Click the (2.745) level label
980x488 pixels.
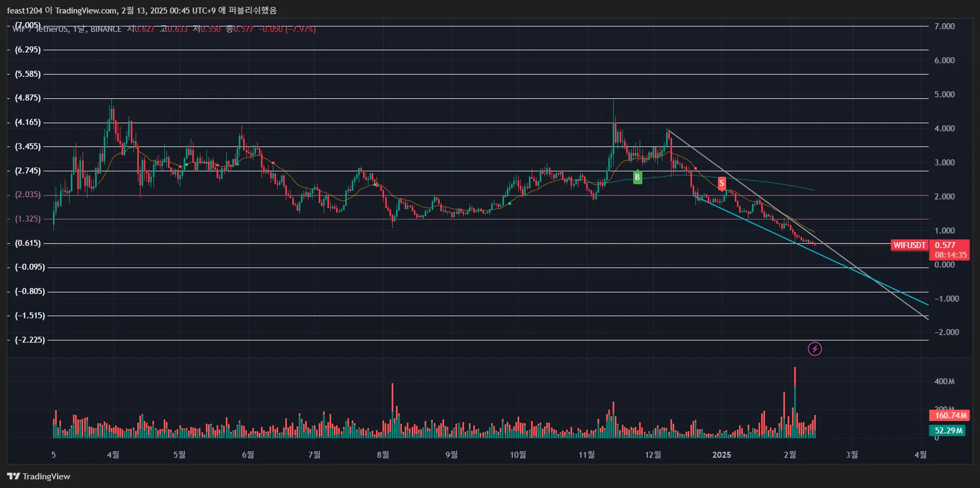28,171
